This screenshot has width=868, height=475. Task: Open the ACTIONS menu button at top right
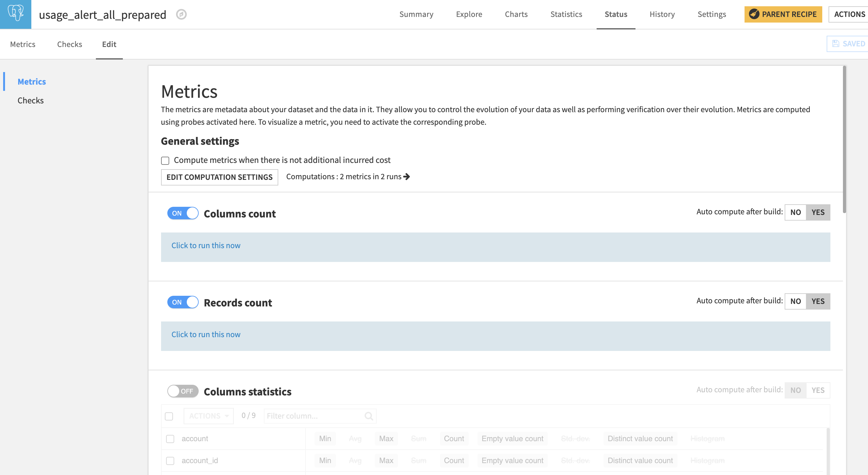click(849, 14)
